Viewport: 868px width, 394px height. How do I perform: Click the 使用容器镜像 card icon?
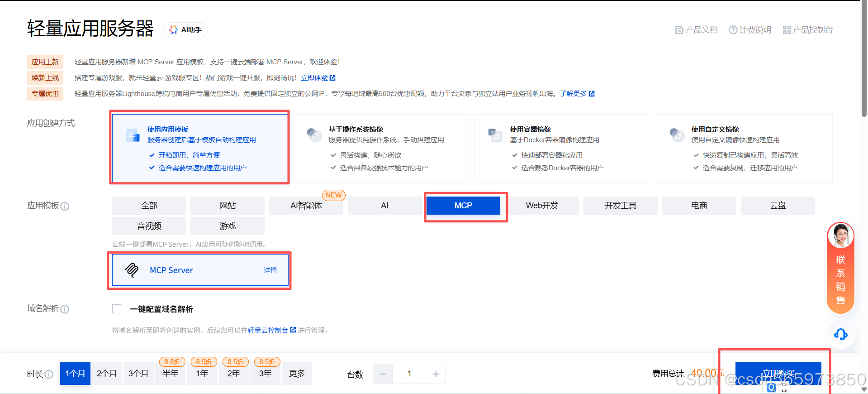click(x=495, y=135)
